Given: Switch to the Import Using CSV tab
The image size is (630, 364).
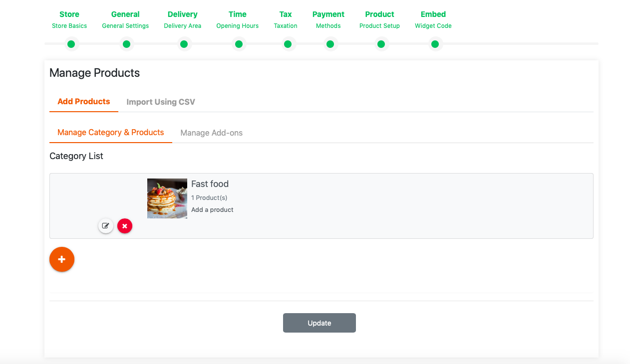Looking at the screenshot, I should [161, 102].
